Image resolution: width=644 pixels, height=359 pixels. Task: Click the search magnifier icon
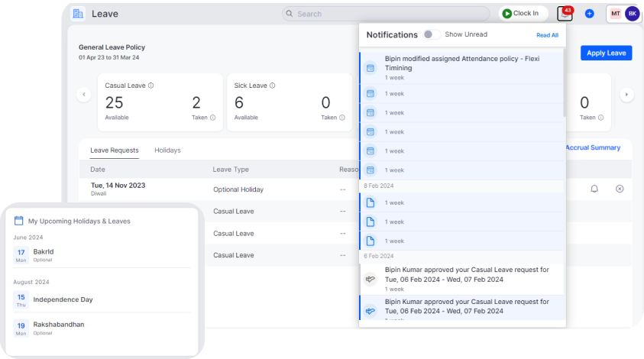289,14
